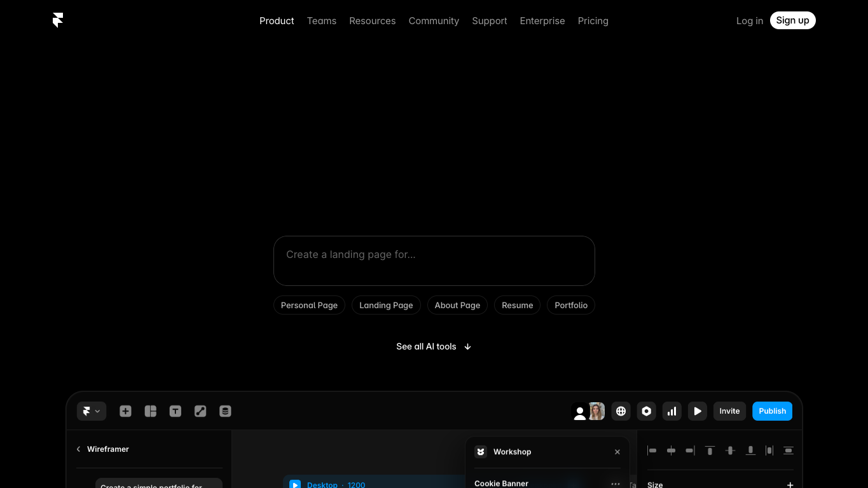Choose the Resume suggestion chip

pos(518,305)
